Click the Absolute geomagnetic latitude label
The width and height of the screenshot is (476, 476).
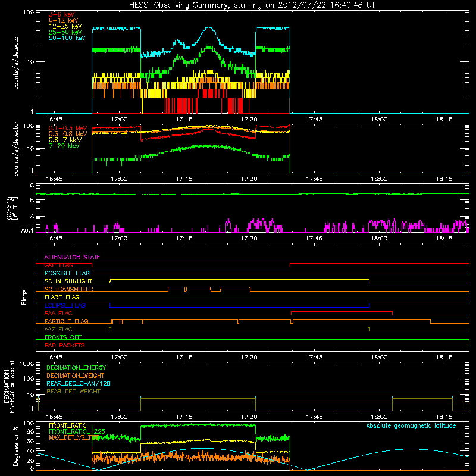pos(411,425)
